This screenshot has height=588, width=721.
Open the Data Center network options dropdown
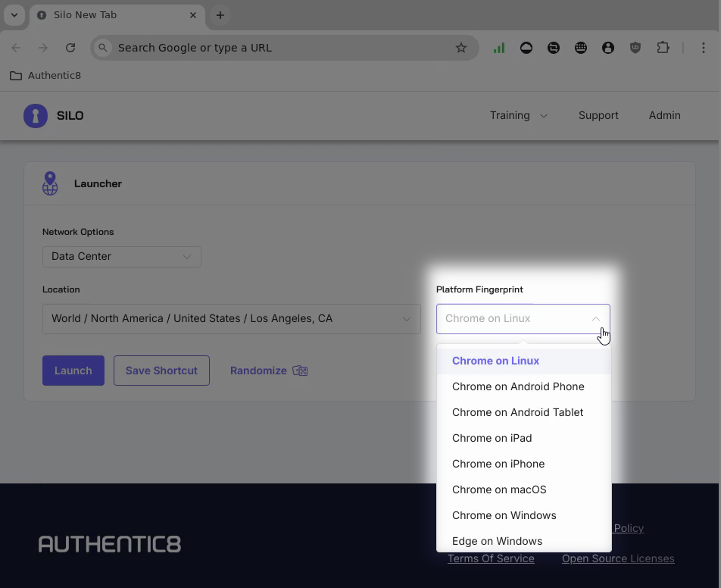tap(122, 257)
